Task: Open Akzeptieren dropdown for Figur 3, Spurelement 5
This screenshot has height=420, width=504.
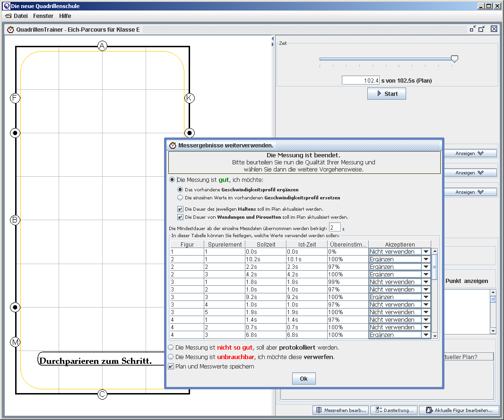Action: pos(426,312)
